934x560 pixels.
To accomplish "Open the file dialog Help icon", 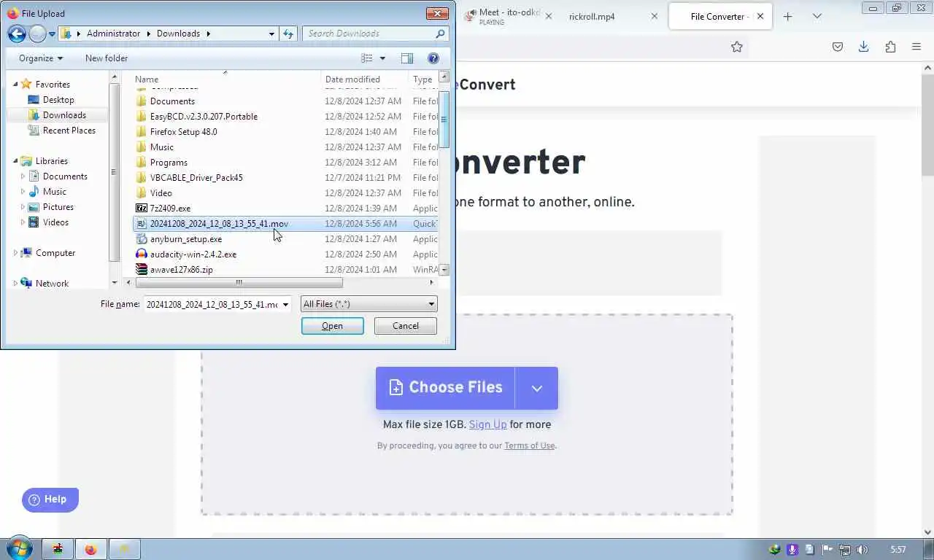I will (x=433, y=58).
